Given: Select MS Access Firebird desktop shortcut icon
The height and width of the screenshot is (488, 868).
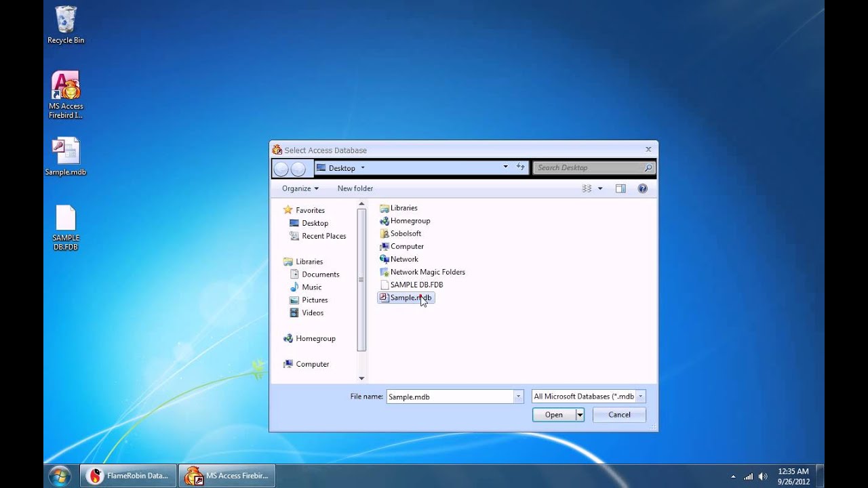Looking at the screenshot, I should [66, 95].
